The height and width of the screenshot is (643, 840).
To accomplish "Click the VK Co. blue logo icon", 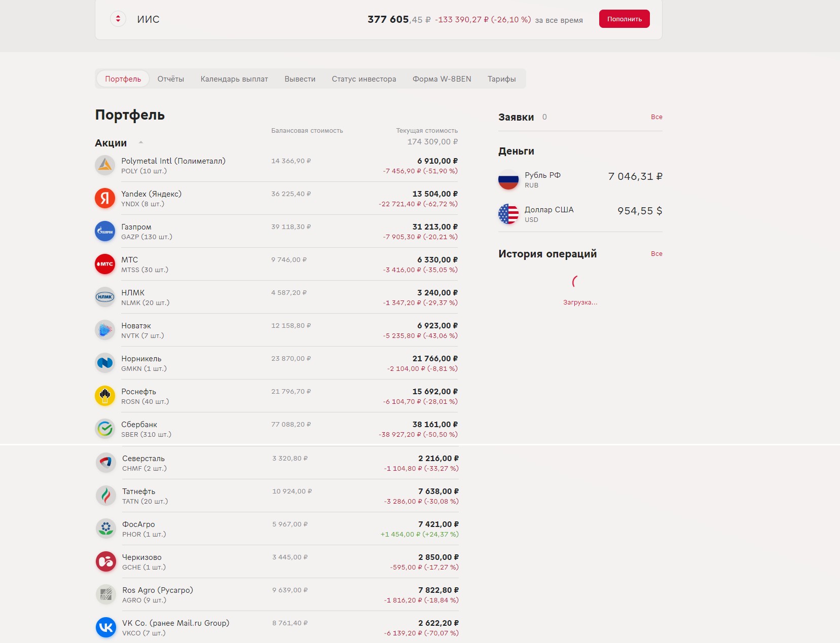I will click(x=106, y=627).
